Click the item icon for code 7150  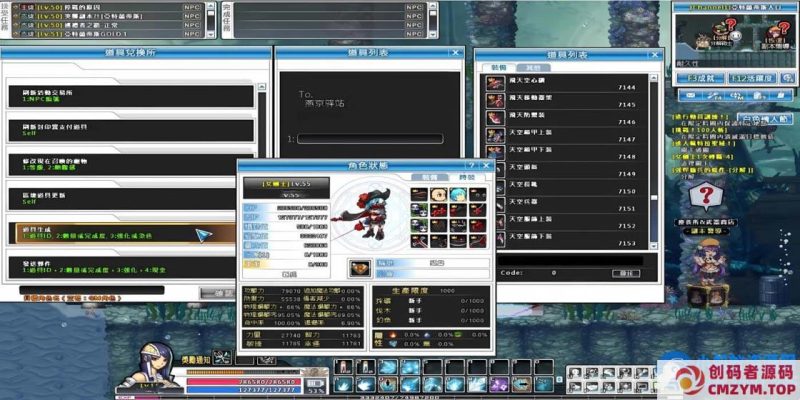click(492, 190)
